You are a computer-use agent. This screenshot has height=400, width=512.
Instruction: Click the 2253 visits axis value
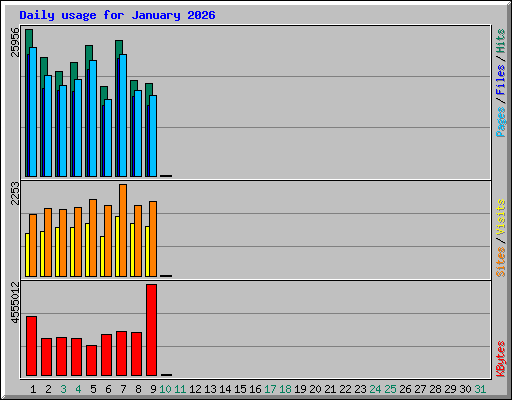[15, 193]
